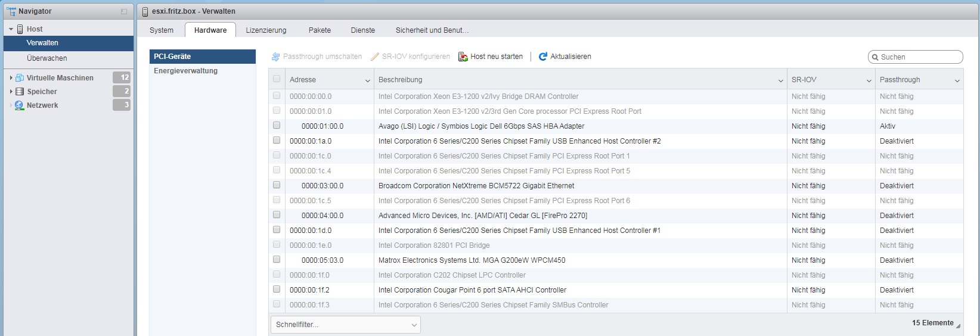Click the SR-IOV konfigurieren pencil icon
This screenshot has width=980, height=336.
pos(375,57)
